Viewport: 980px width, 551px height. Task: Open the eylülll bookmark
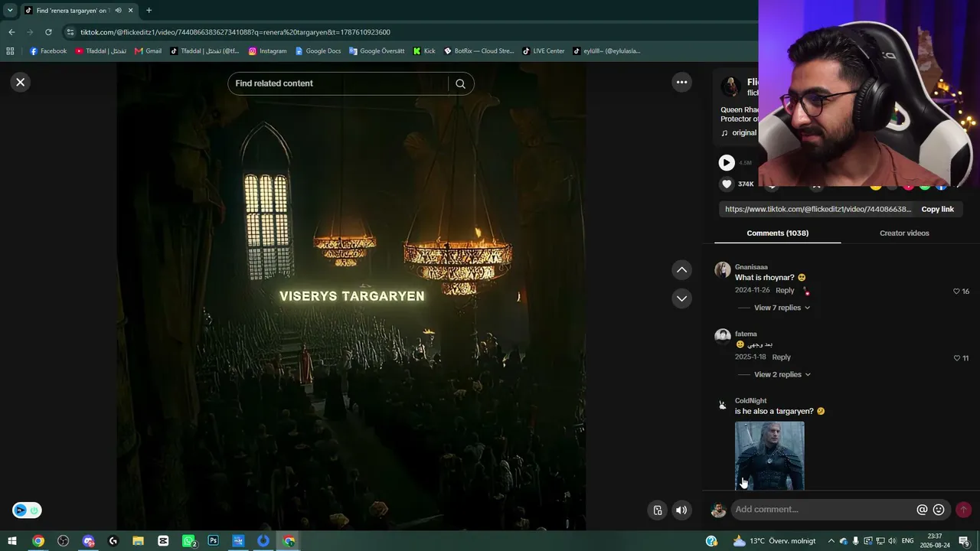[x=606, y=51]
